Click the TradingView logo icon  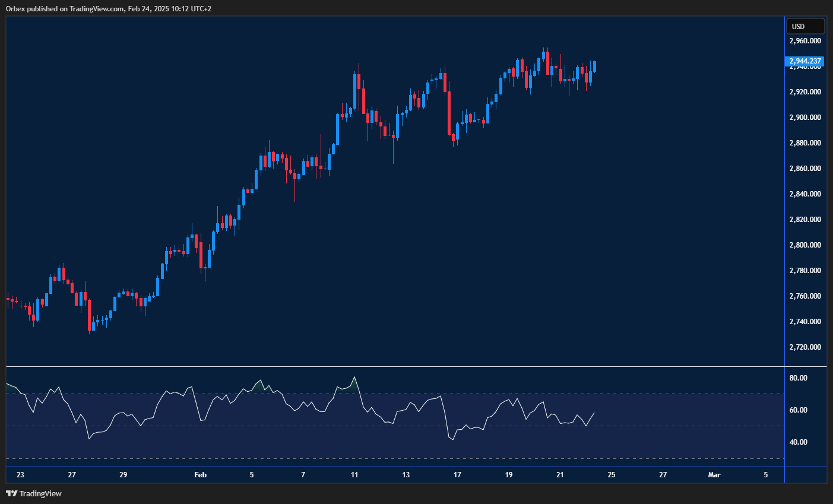(x=12, y=493)
